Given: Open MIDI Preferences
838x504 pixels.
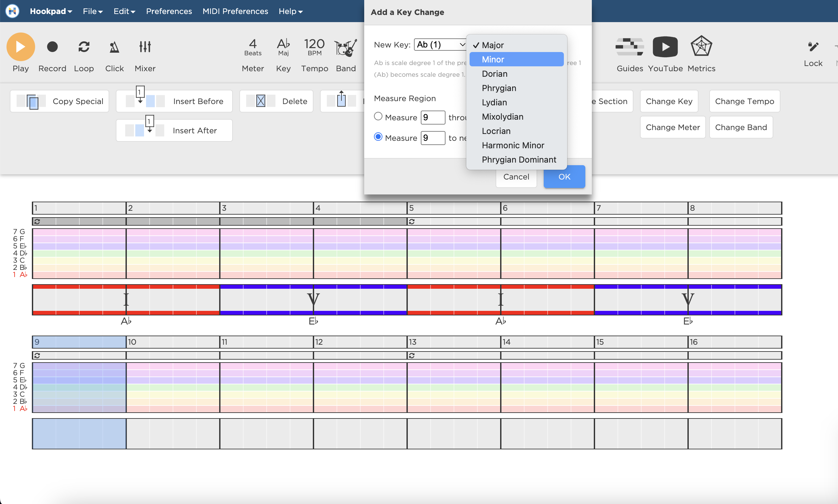Looking at the screenshot, I should (x=235, y=11).
